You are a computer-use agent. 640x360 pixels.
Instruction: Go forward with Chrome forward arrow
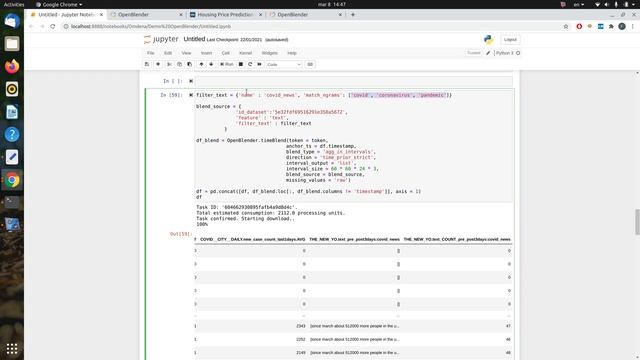point(42,26)
